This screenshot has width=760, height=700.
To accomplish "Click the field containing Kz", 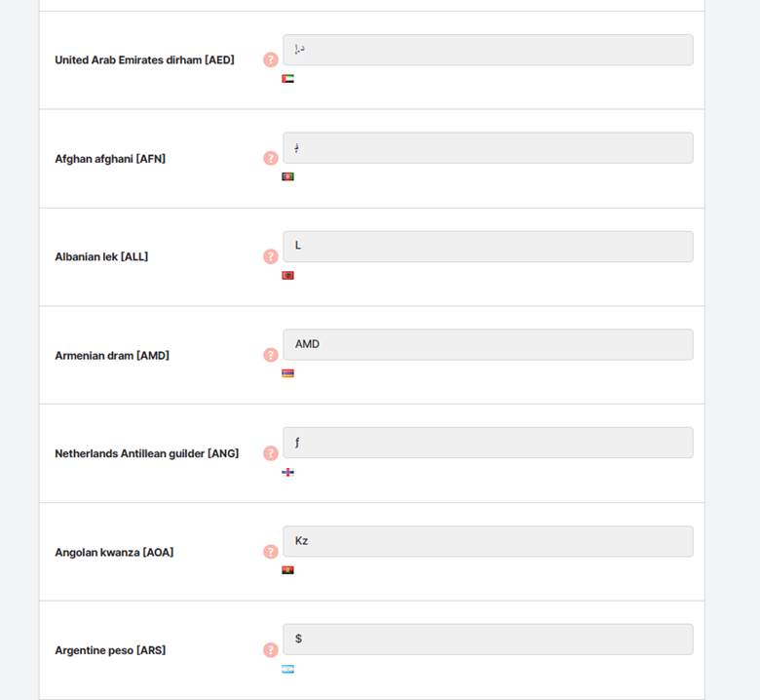I will pyautogui.click(x=488, y=541).
